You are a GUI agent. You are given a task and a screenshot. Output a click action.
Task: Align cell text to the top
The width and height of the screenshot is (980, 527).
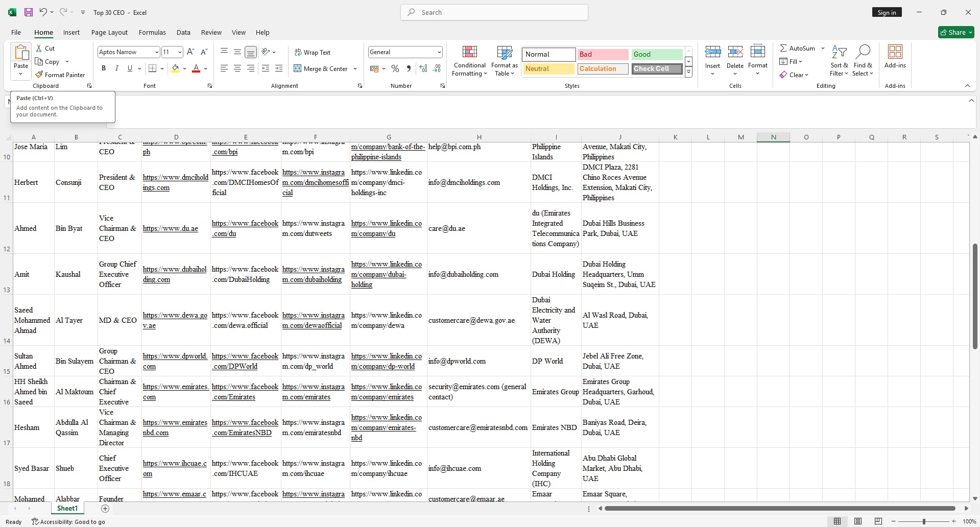[x=224, y=52]
